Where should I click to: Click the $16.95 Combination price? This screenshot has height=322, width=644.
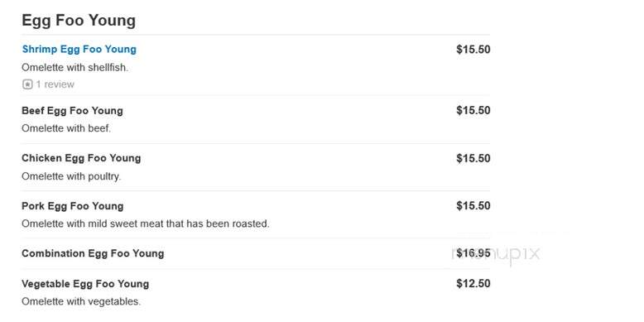(x=473, y=253)
